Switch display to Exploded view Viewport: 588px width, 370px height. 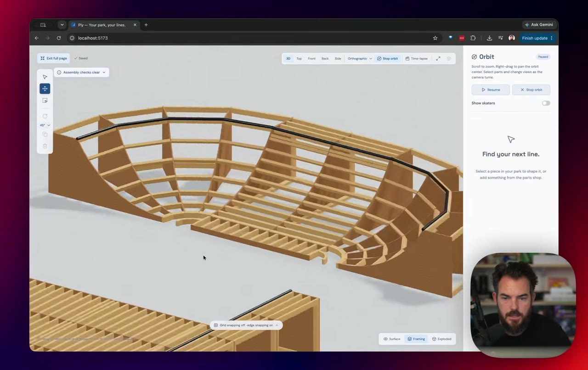point(441,339)
